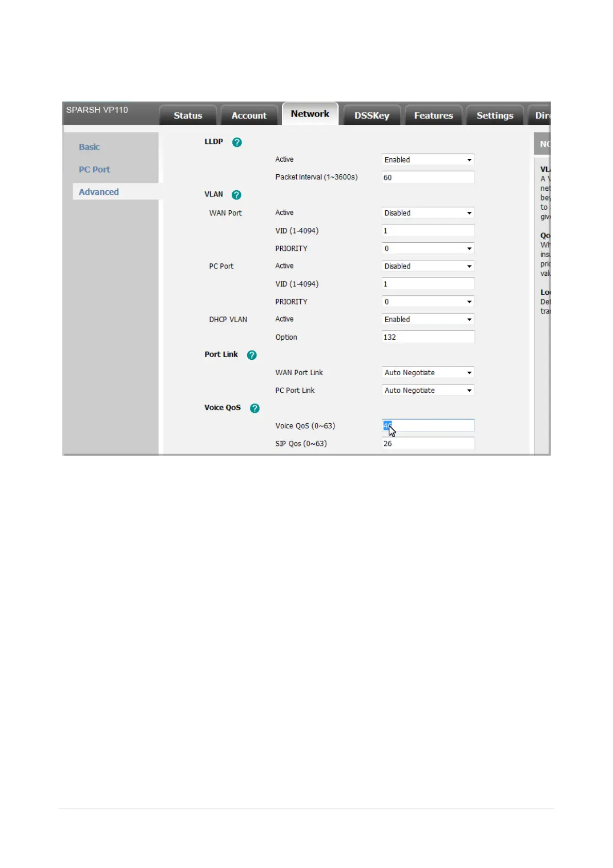Click the DHCP VLAN label

pyautogui.click(x=228, y=320)
